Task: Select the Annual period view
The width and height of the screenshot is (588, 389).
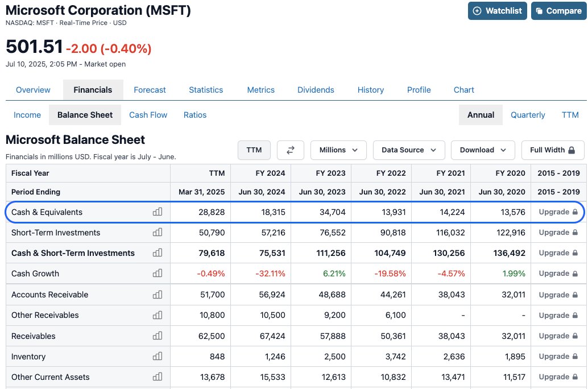Action: [481, 115]
